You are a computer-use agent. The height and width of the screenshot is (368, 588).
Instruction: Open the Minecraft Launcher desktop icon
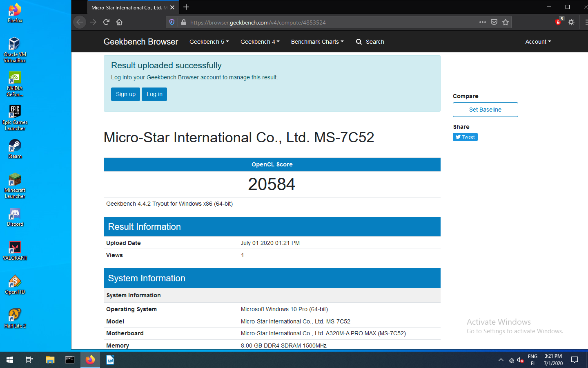click(15, 186)
